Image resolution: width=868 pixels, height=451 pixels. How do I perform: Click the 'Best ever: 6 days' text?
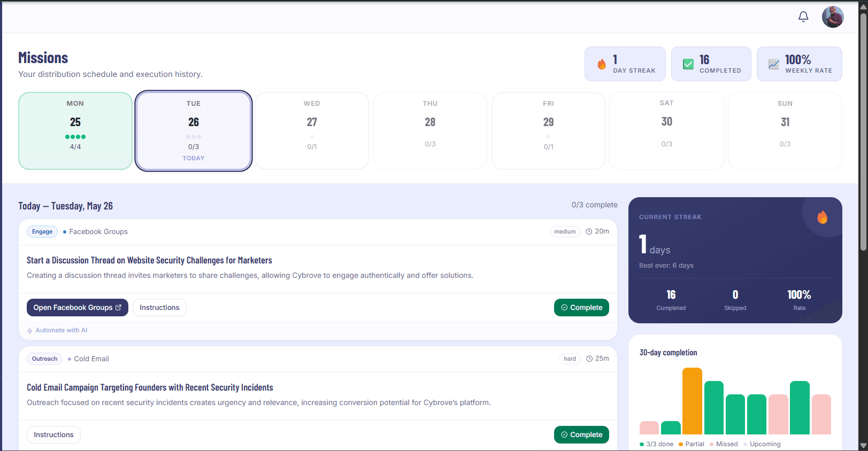(666, 266)
